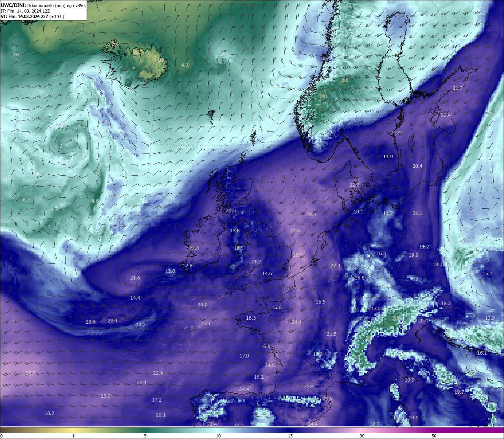Click the 21.6 value label
Viewport: 504px width, 439px height.
135,278
